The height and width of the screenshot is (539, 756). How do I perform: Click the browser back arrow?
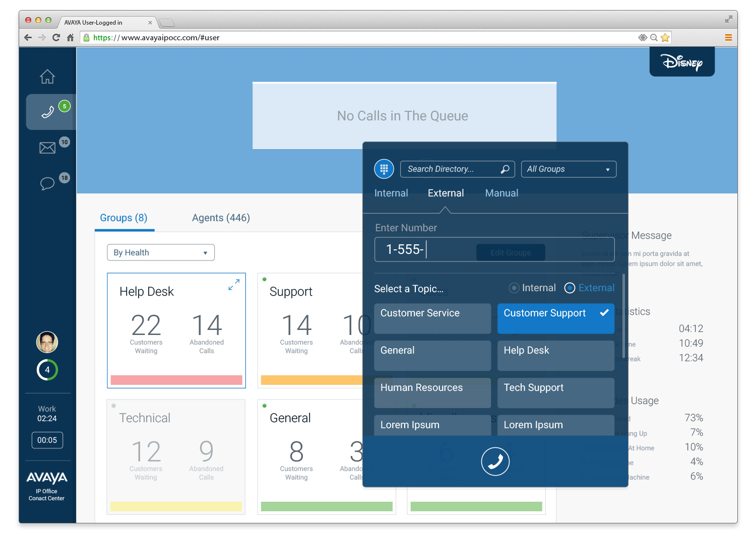click(28, 37)
